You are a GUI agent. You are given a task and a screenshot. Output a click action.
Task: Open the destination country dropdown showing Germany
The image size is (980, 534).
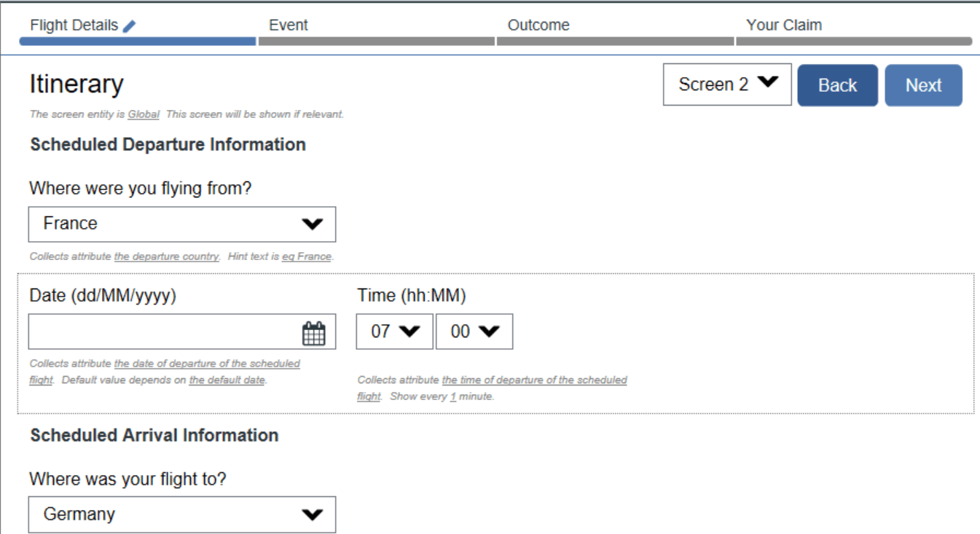point(182,514)
